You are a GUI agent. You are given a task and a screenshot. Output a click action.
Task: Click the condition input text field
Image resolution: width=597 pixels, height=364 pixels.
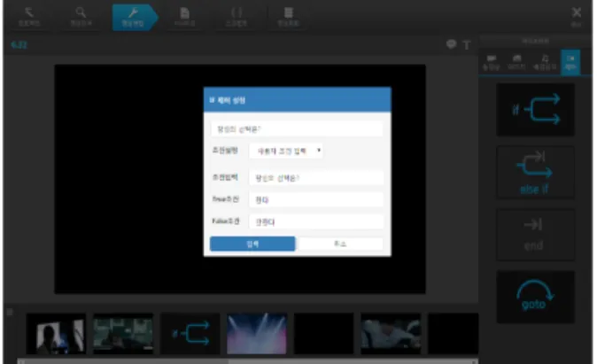[x=316, y=178]
